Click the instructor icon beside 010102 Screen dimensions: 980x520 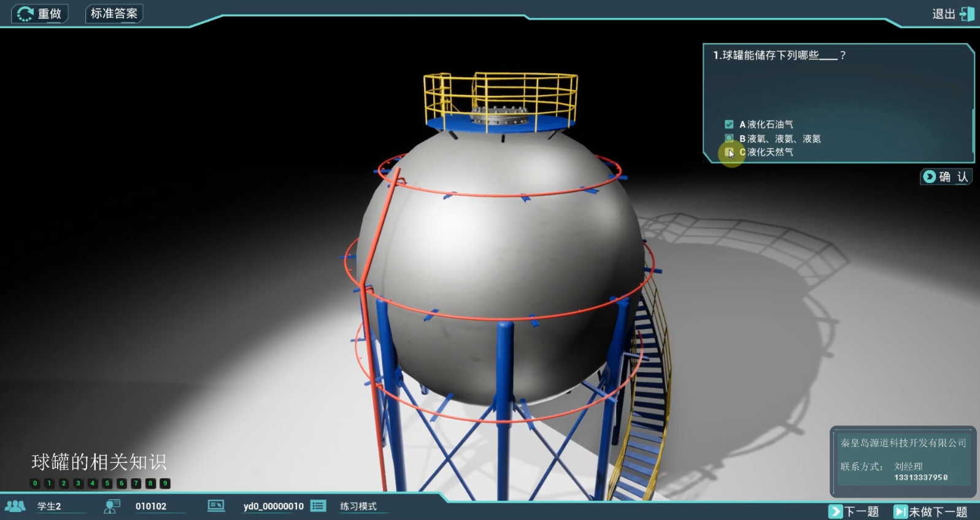point(112,506)
